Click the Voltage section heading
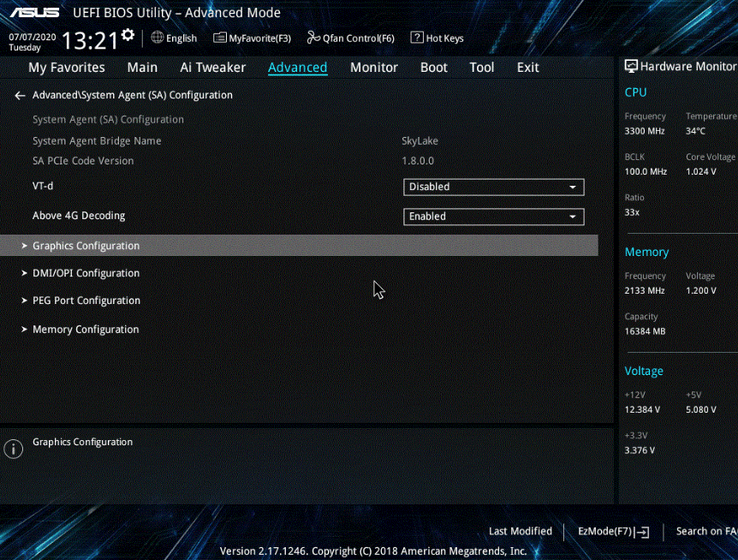Image resolution: width=738 pixels, height=560 pixels. tap(644, 371)
